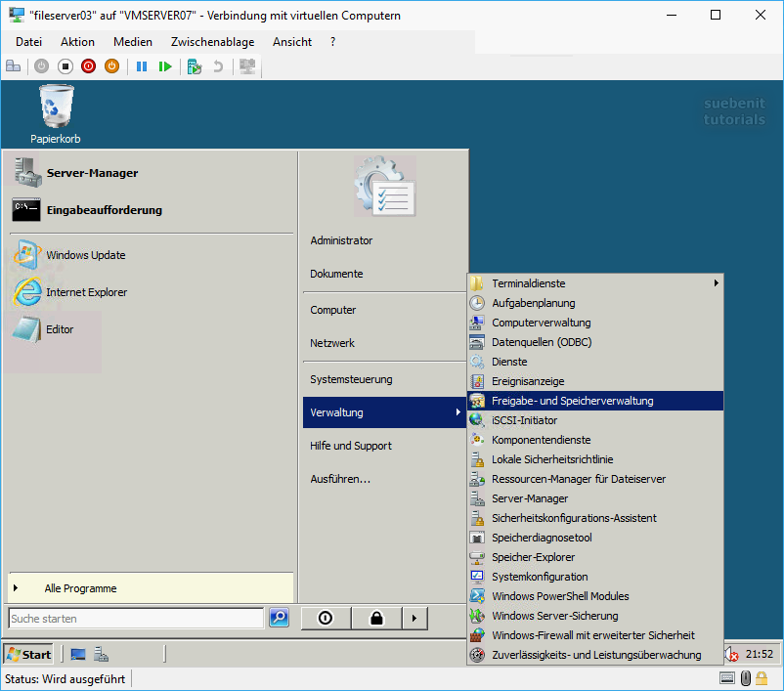Click the orange Save state icon

[112, 66]
